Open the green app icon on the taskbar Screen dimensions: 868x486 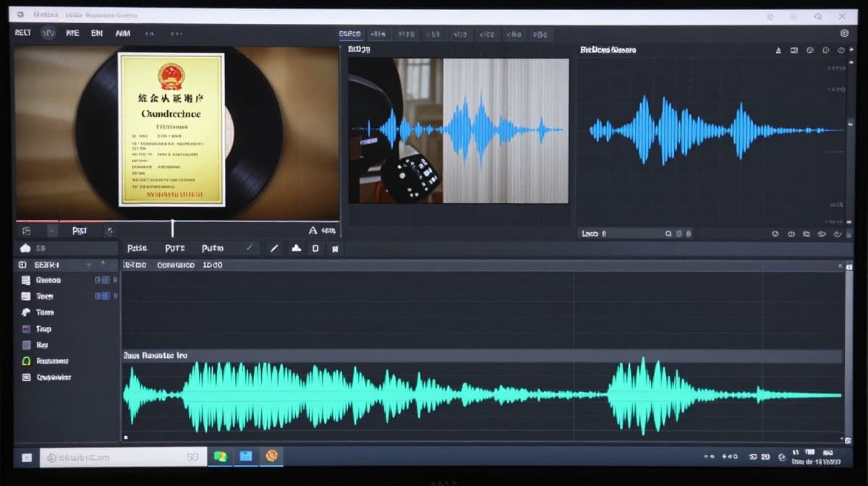tap(221, 456)
